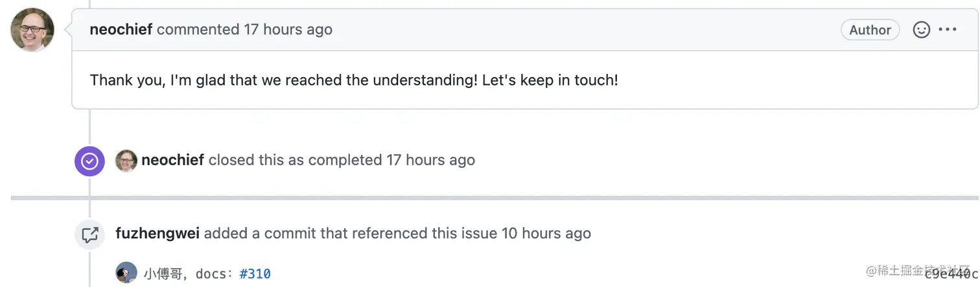Screen dimensions: 980x287
Task: Click the purple completed checkmark icon
Action: (89, 161)
